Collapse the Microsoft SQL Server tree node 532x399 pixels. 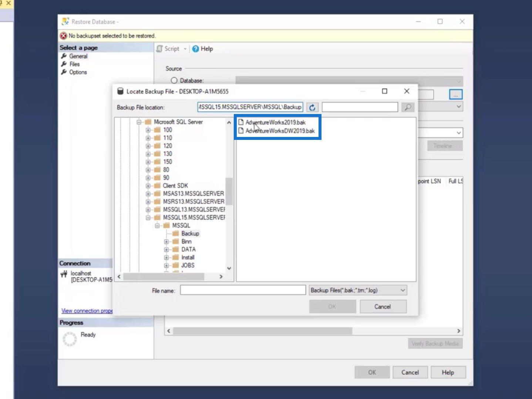pos(139,122)
